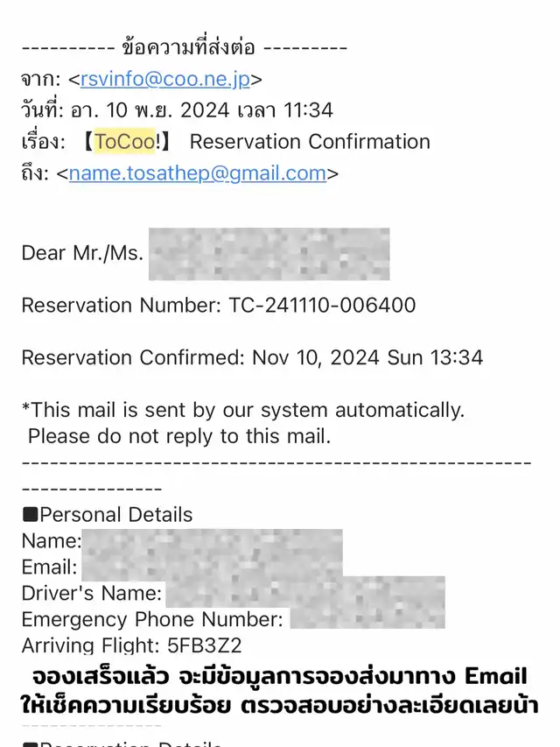The height and width of the screenshot is (747, 560).
Task: Click the bold Thai caption mentioning Email
Action: 280,677
